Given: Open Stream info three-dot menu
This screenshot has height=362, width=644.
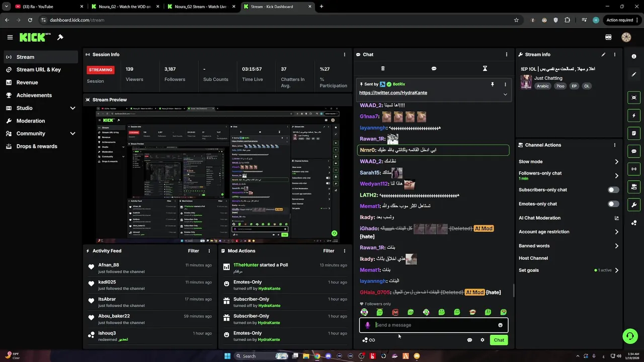Looking at the screenshot, I should 614,54.
